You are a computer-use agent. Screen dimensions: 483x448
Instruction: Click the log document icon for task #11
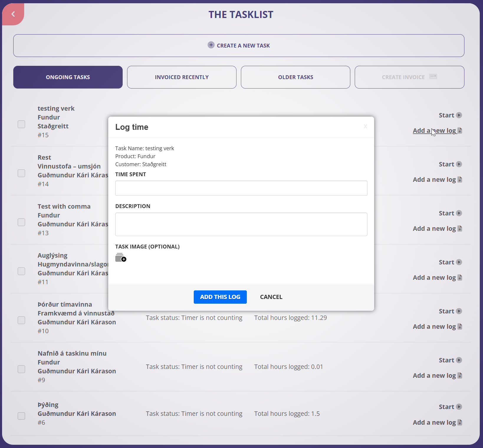[460, 278]
